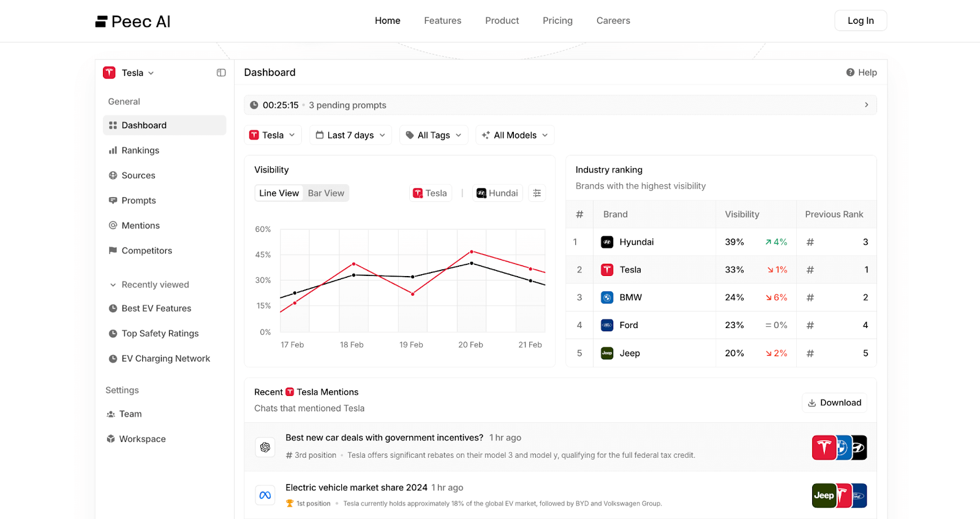
Task: Open Features in top navigation
Action: click(443, 21)
